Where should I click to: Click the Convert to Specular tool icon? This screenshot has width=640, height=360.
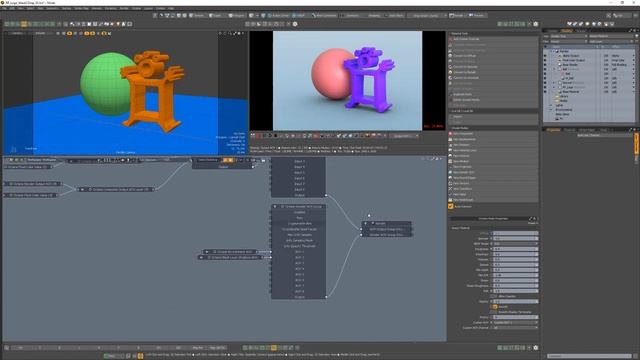[x=451, y=67]
